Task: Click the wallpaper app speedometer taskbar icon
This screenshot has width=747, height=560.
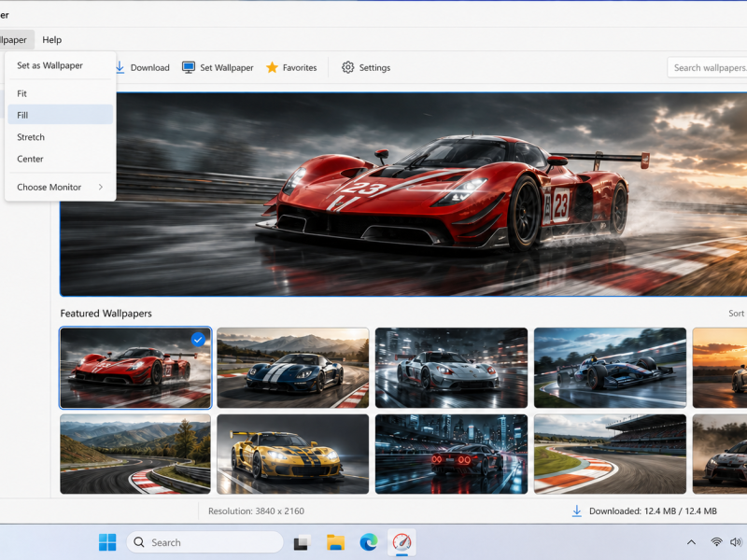Action: click(402, 542)
